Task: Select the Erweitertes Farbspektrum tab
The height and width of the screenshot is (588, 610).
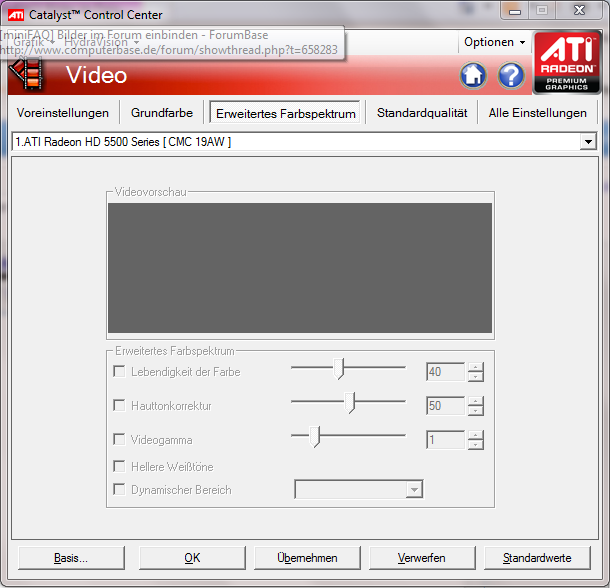Action: click(285, 113)
